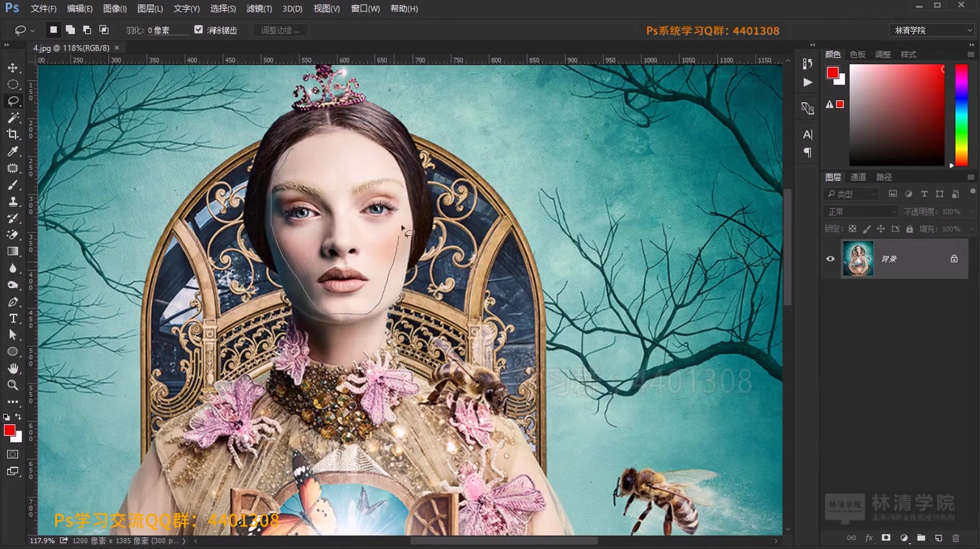Select the Patch healing tool
Screen dimensions: 980x549
pyautogui.click(x=13, y=168)
